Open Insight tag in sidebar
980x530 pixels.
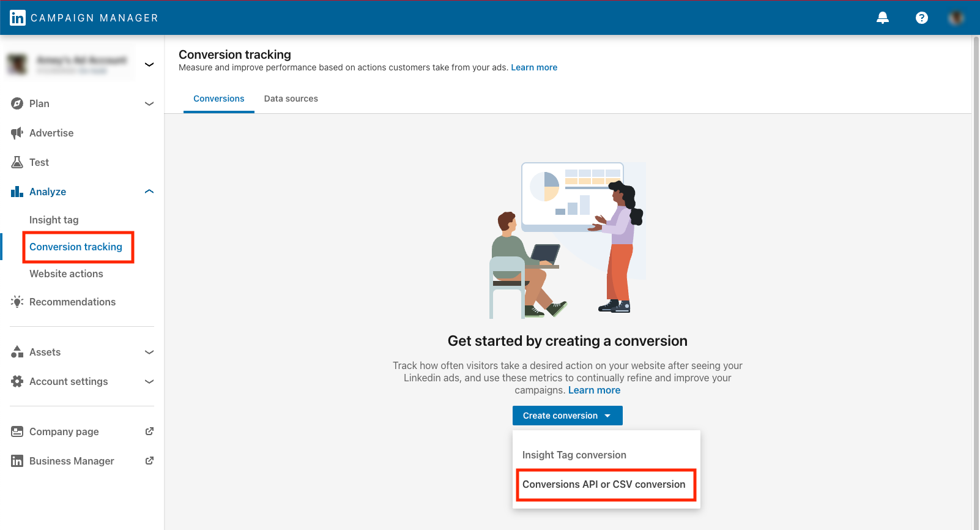click(x=54, y=220)
